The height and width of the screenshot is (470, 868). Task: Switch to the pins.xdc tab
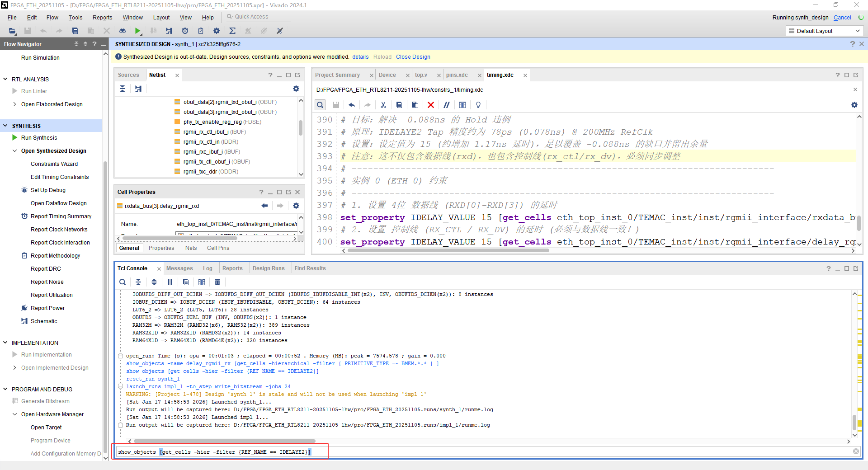coord(457,75)
